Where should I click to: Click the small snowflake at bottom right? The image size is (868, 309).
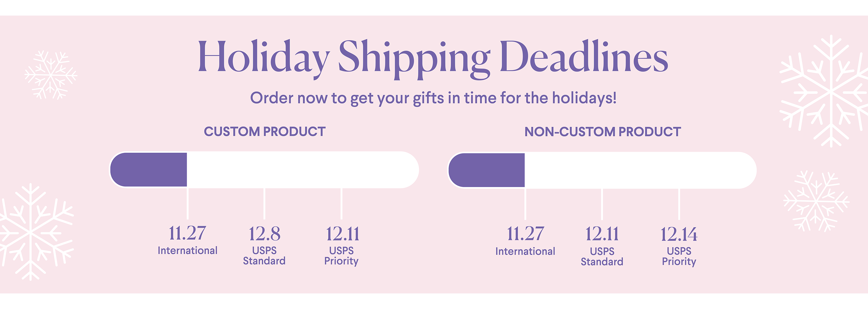click(816, 201)
